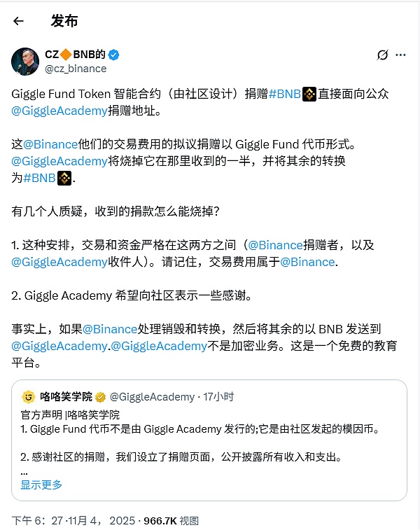Click @Binance mention after 事实上，如果
This screenshot has width=420, height=530.
click(x=110, y=329)
